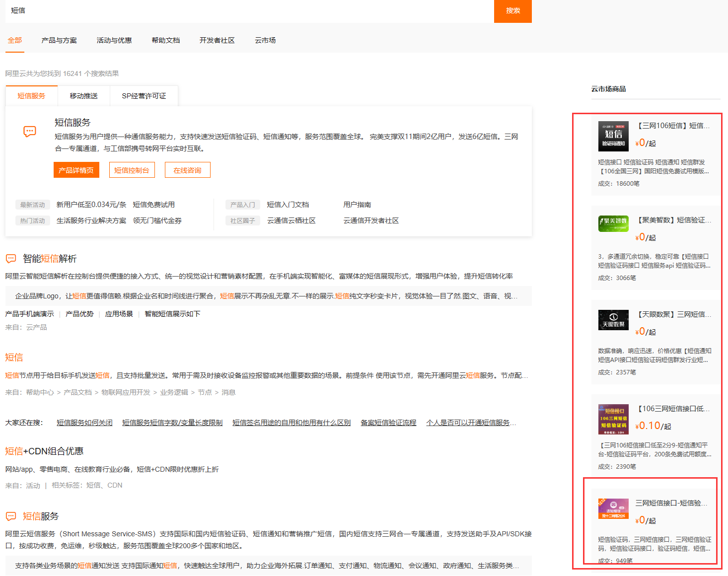This screenshot has height=576, width=728.
Task: Select the 全部 tab
Action: (15, 40)
